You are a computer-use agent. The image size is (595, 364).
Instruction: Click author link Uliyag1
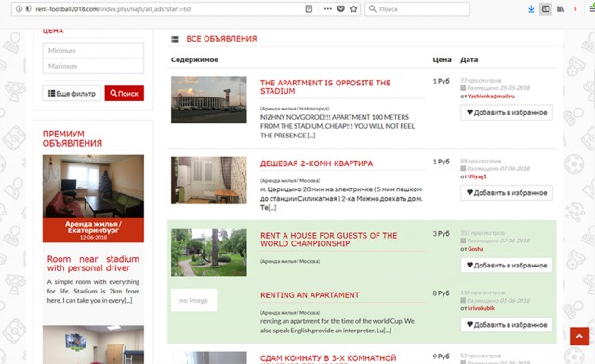477,176
